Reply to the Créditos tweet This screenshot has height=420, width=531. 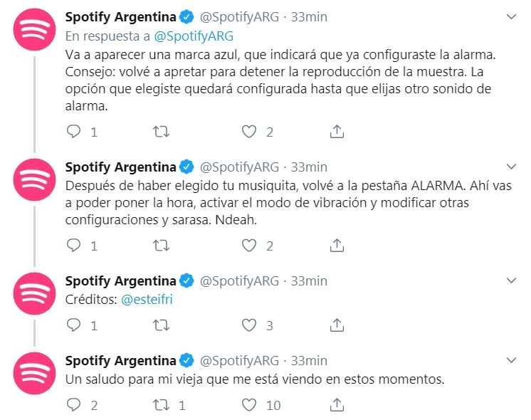(74, 325)
